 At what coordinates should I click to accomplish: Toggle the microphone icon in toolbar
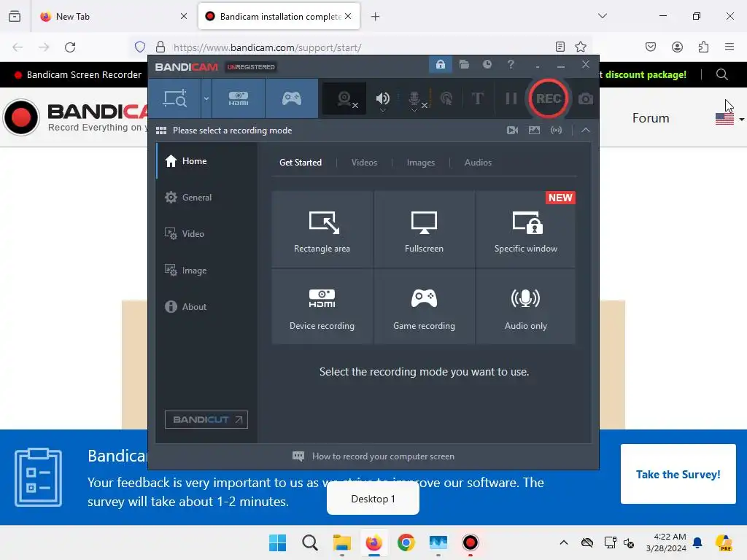pos(414,98)
